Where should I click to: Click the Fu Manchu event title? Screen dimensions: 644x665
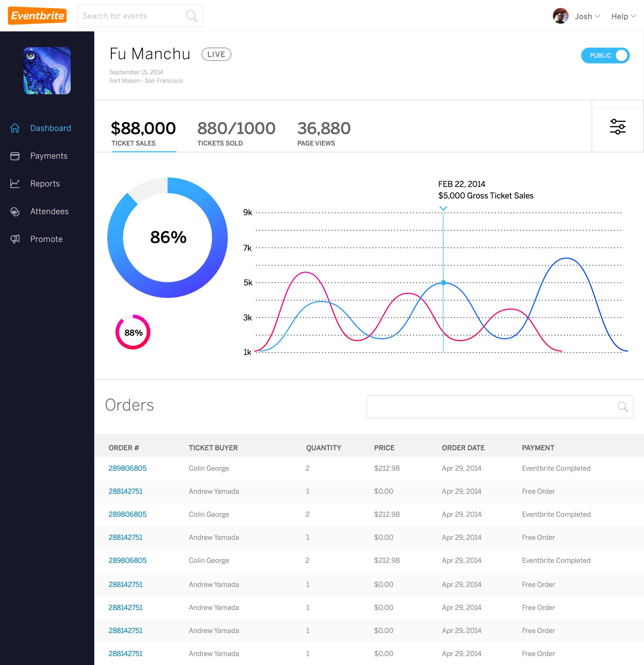pyautogui.click(x=150, y=54)
